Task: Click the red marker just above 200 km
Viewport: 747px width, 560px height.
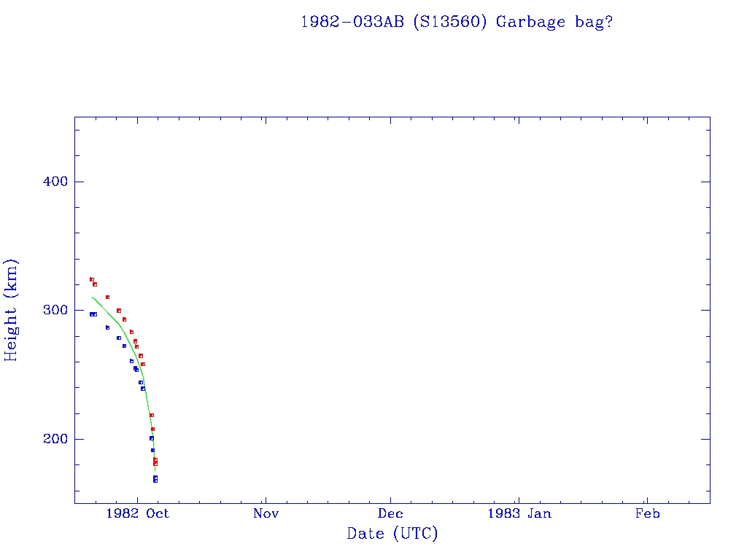Action: [x=152, y=429]
